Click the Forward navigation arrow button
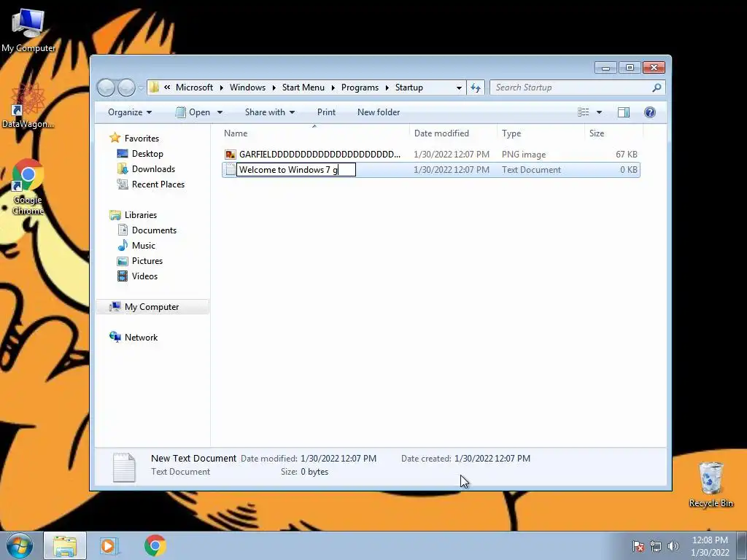The image size is (747, 560). [126, 87]
